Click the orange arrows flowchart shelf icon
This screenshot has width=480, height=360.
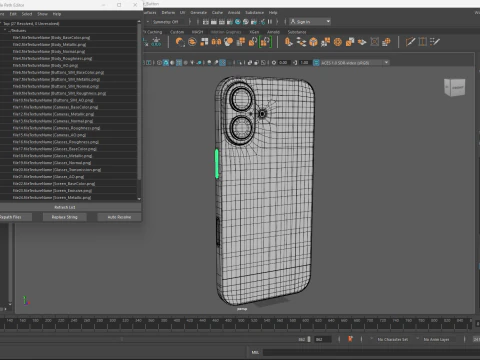coord(301,42)
